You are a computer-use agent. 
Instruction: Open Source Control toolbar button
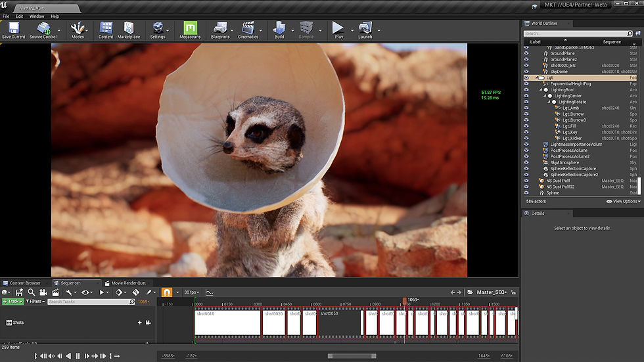(x=43, y=30)
